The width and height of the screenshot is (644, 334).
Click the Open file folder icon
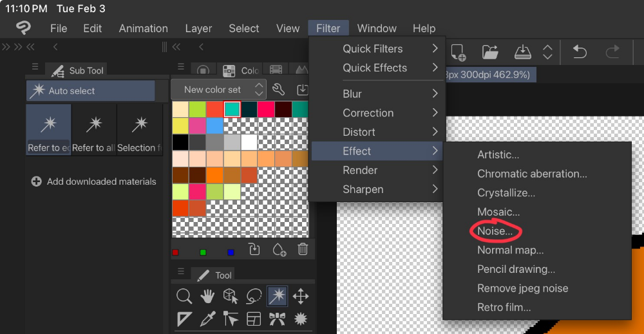491,51
